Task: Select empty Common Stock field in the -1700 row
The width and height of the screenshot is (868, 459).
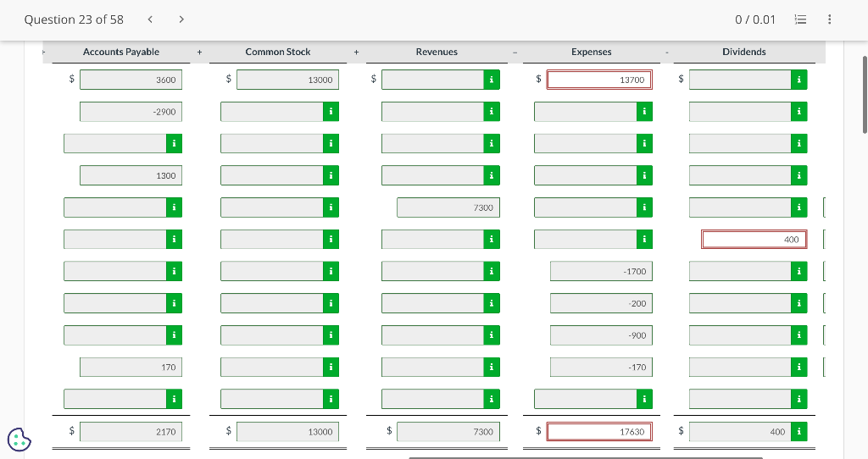Action: (271, 272)
